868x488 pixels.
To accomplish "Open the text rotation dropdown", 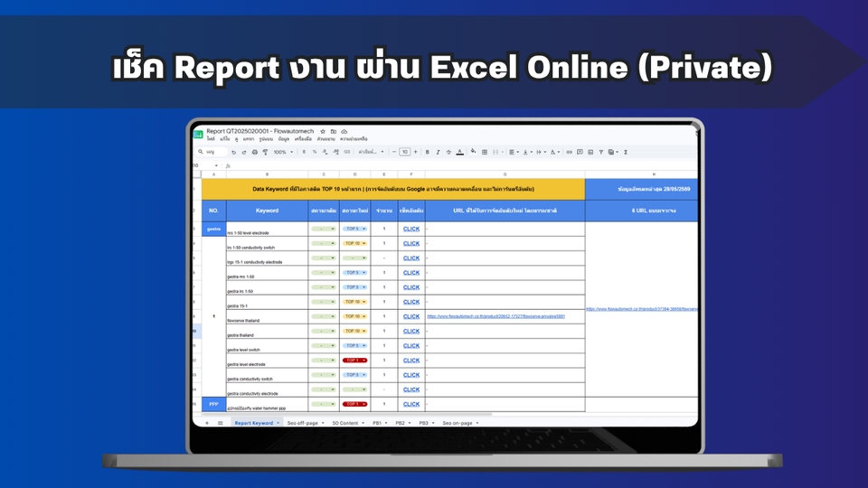I will pyautogui.click(x=554, y=152).
